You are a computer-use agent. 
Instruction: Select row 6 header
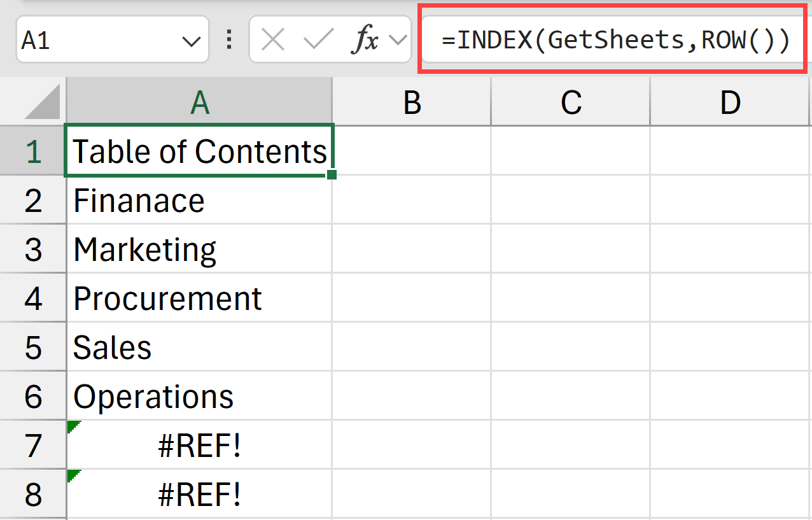pos(33,396)
